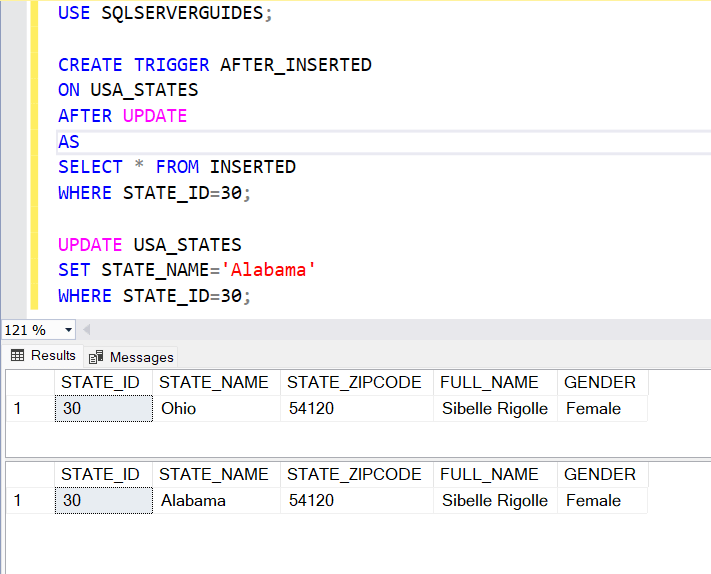The image size is (711, 574).
Task: Select FULL_NAME header in first result grid
Action: [495, 382]
